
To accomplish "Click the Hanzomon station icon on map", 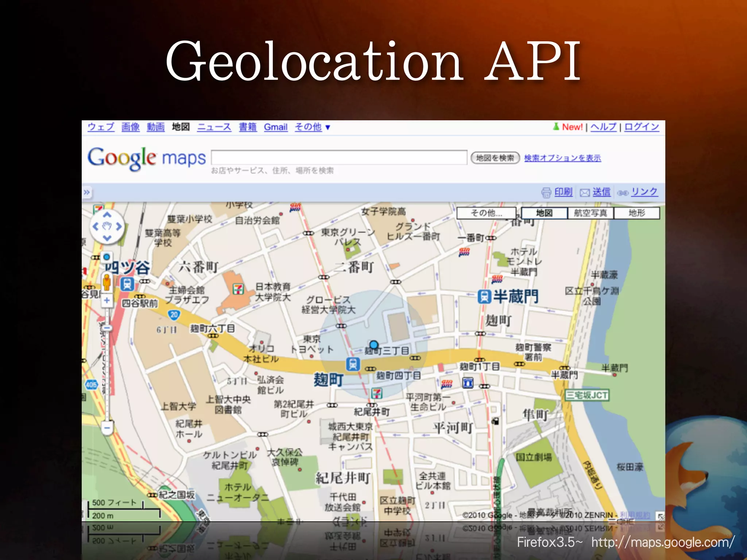I will tap(484, 296).
